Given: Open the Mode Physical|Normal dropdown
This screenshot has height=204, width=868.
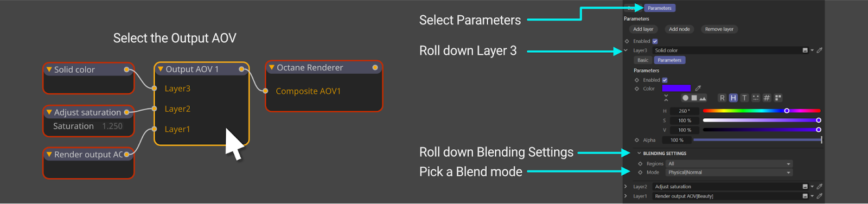Looking at the screenshot, I should [729, 173].
